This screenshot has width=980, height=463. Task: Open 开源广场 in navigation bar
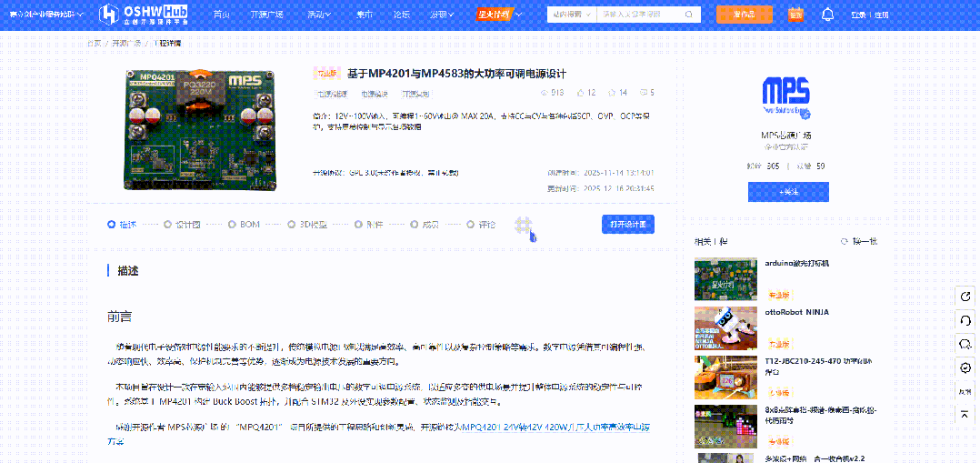(x=266, y=15)
